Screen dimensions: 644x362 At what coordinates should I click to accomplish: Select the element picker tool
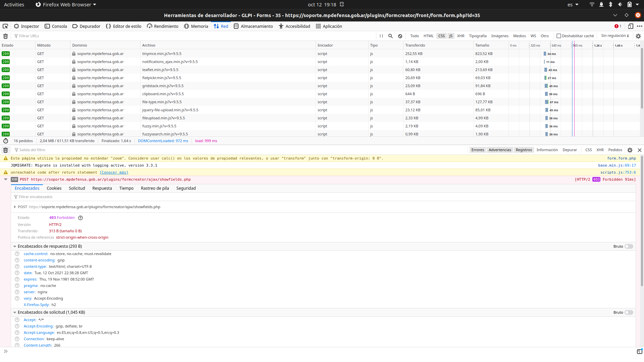[x=5, y=26]
